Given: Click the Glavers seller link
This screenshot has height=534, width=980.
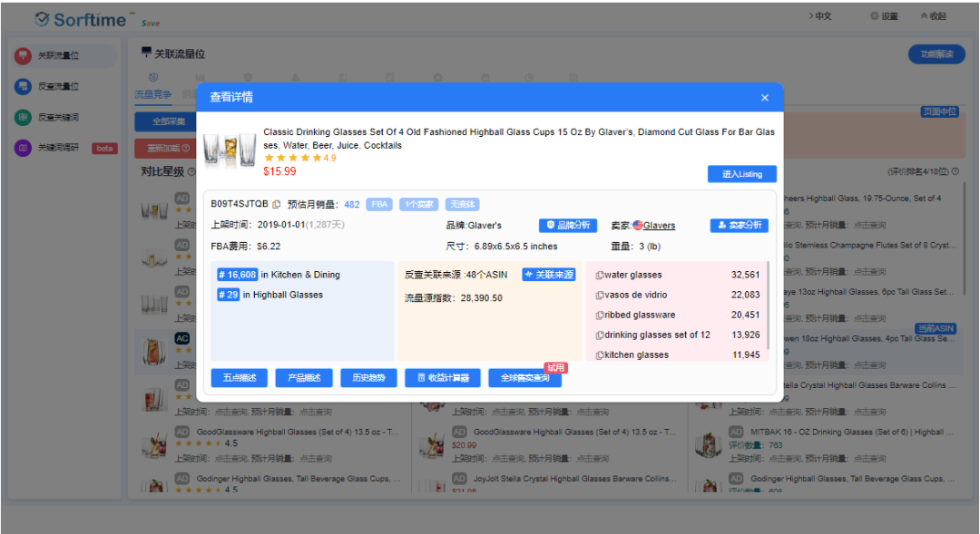Looking at the screenshot, I should 660,226.
